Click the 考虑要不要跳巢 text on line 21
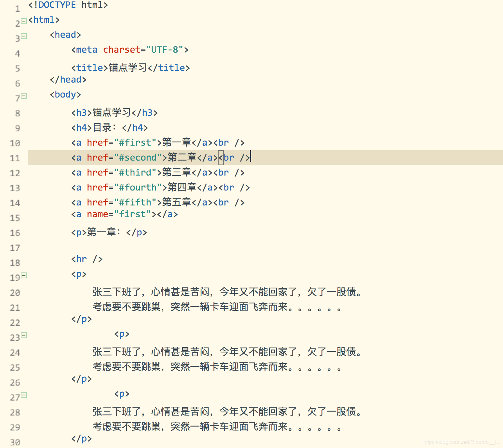This screenshot has height=448, width=503. tap(217, 307)
